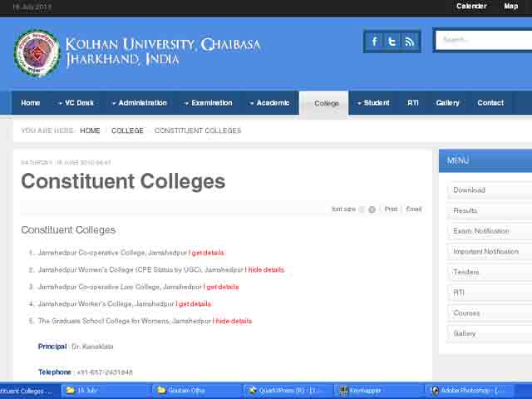Show details for Jamshedpur Worker's College

click(195, 304)
